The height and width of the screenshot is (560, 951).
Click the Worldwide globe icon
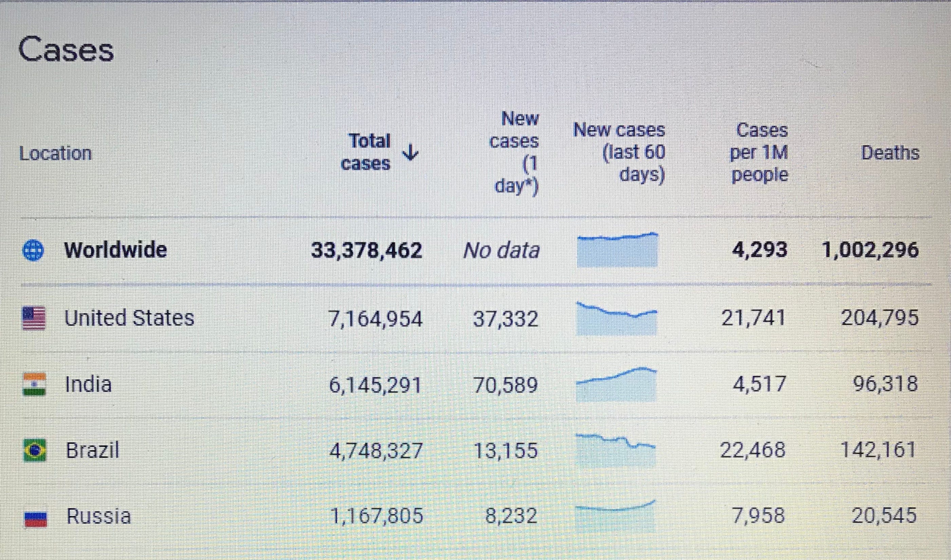tap(33, 250)
